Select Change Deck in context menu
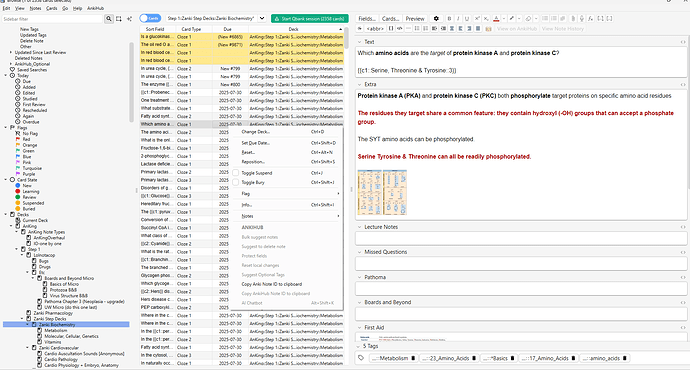The width and height of the screenshot is (690, 370). [256, 132]
